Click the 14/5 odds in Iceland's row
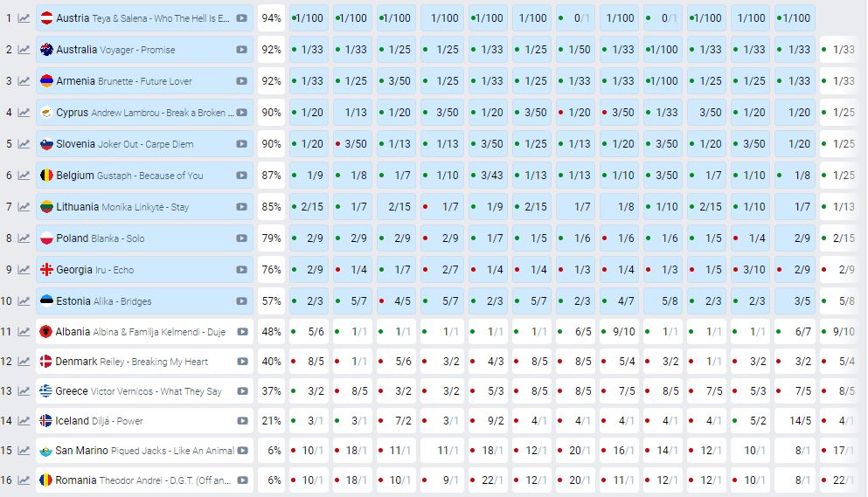 pos(795,421)
